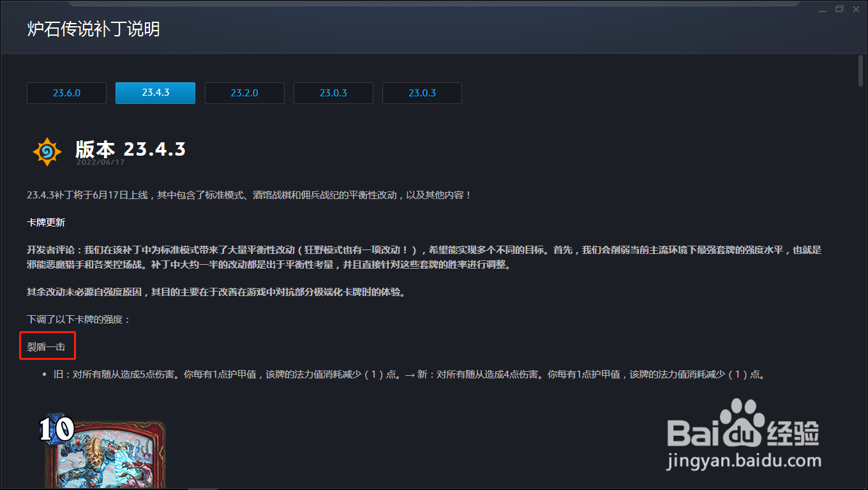Viewport: 868px width, 490px height.
Task: Click the paragraph starting 开发者评论
Action: click(424, 257)
